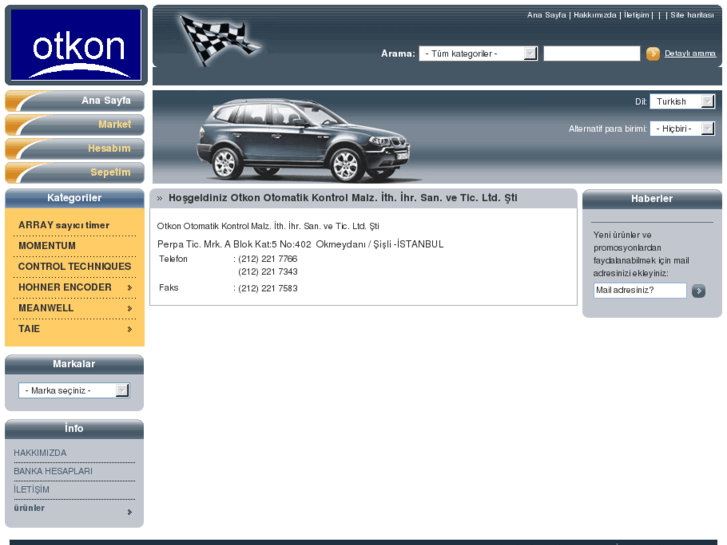Click fax number (212) 221 7583

coord(268,289)
